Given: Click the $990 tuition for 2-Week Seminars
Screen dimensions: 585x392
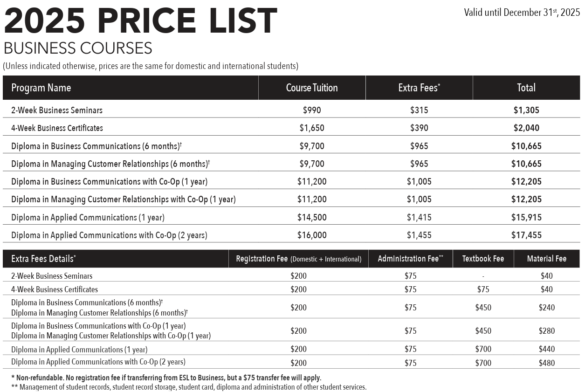Looking at the screenshot, I should [312, 110].
